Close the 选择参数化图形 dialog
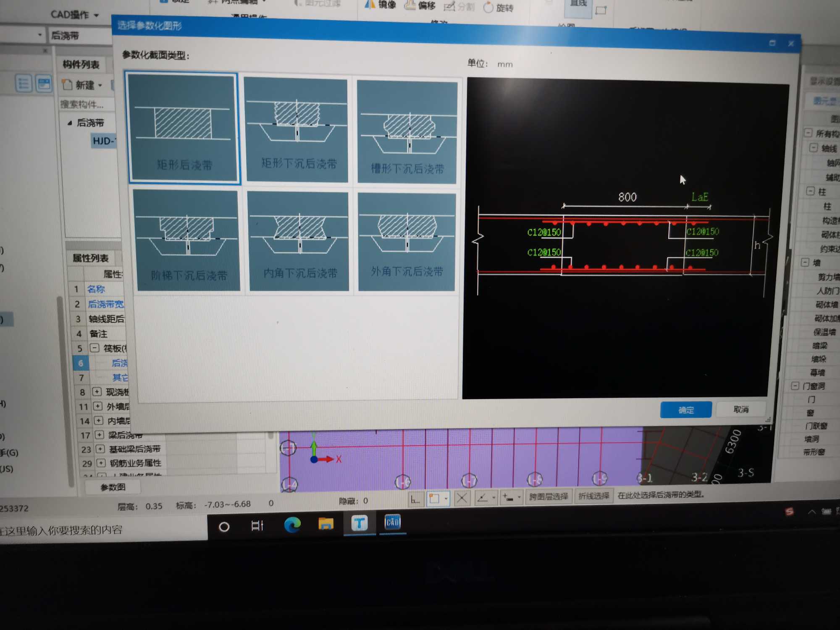Image resolution: width=840 pixels, height=630 pixels. [791, 43]
